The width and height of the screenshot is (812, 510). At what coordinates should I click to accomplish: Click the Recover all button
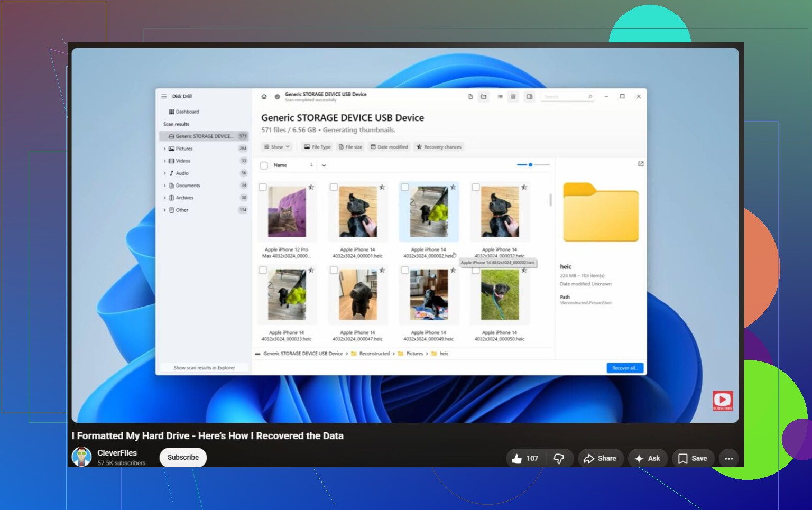625,368
